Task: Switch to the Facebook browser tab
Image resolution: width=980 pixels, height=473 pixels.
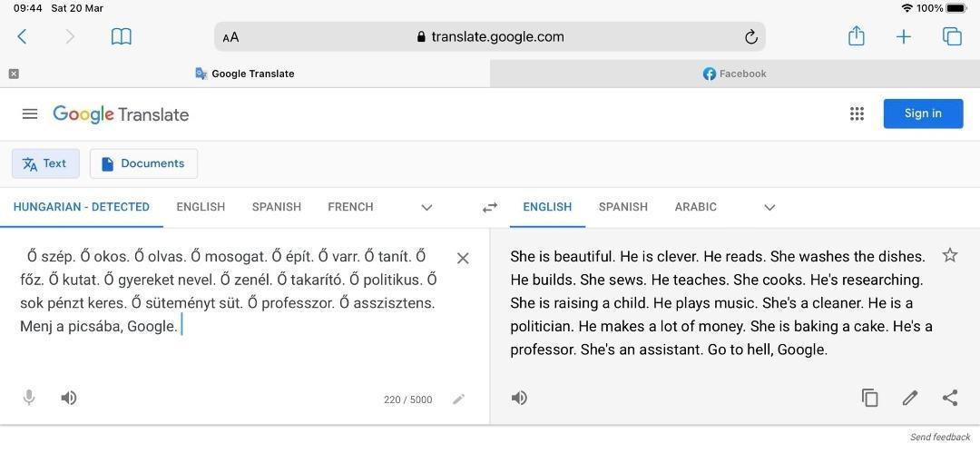Action: point(734,74)
